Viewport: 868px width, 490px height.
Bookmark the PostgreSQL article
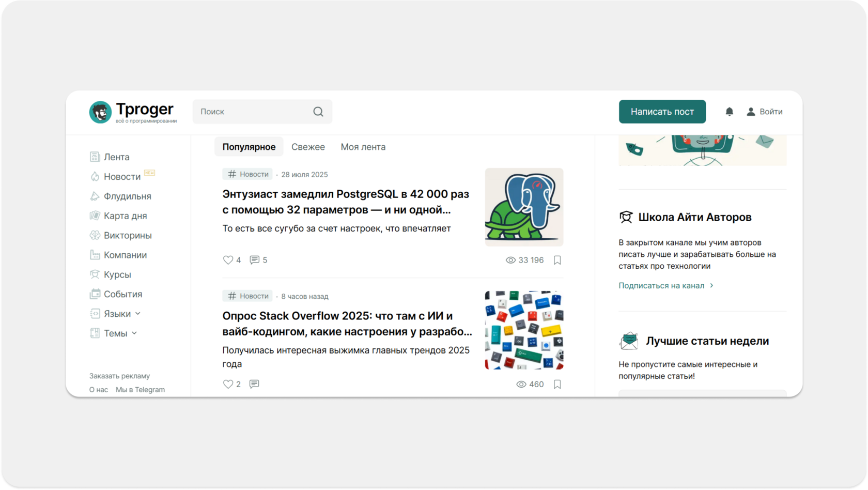557,260
